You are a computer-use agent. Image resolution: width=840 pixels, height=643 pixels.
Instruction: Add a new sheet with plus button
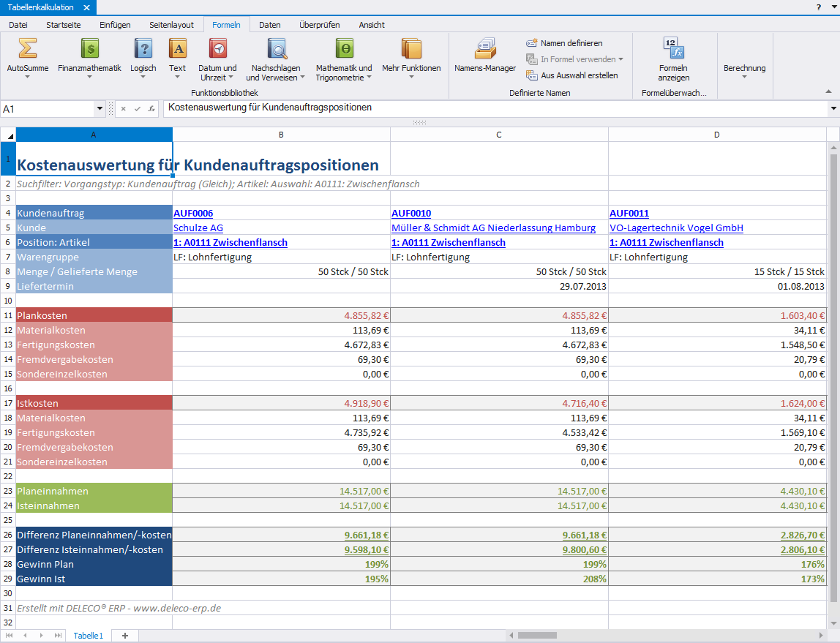124,636
